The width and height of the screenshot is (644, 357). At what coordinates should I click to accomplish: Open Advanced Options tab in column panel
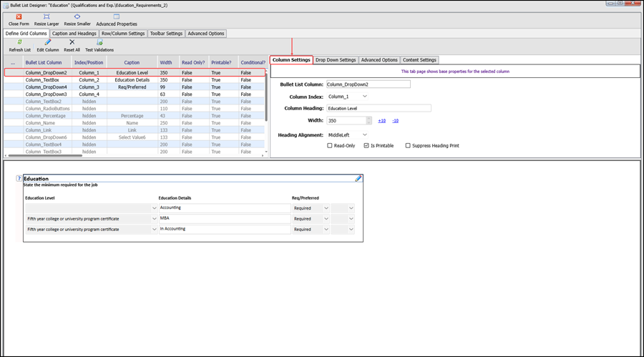379,60
